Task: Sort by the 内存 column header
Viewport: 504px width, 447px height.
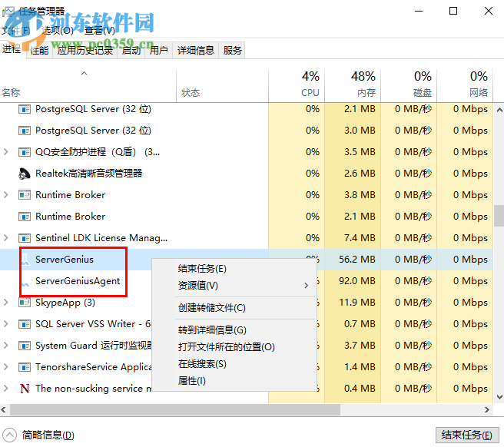Action: click(353, 85)
